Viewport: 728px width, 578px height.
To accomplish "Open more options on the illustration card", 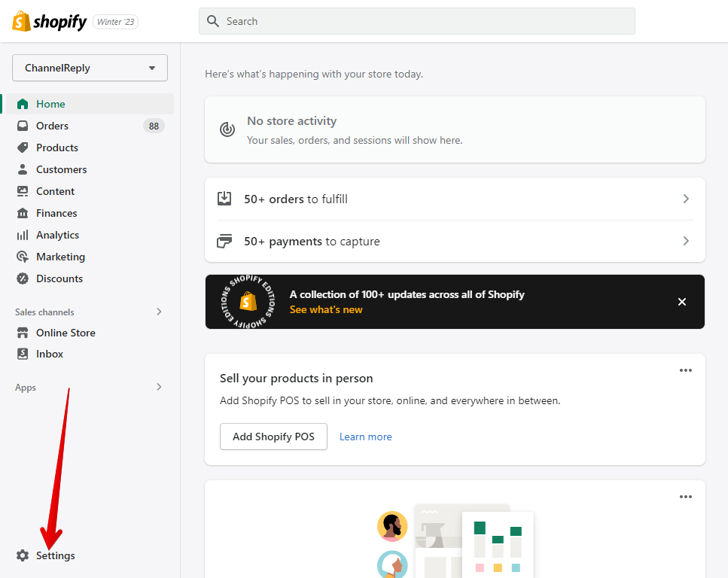I will 686,497.
